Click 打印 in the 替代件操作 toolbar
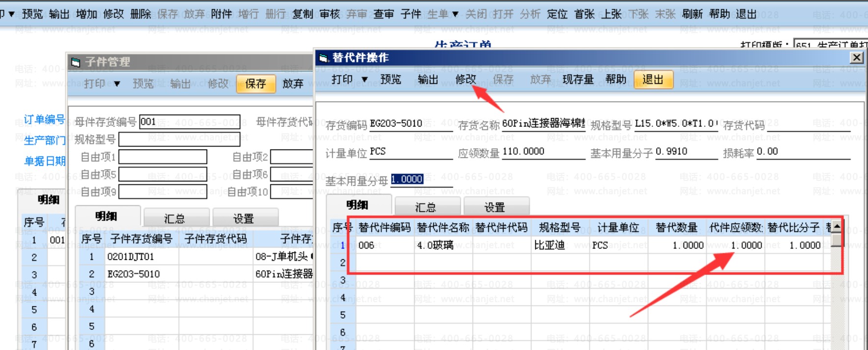Viewport: 868px width, 350px height. [x=342, y=79]
